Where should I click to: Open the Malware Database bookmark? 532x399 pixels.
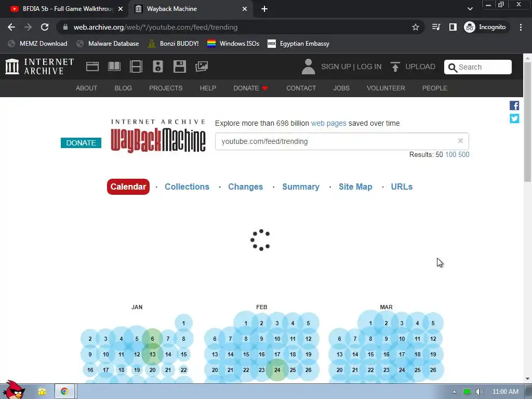coord(108,44)
